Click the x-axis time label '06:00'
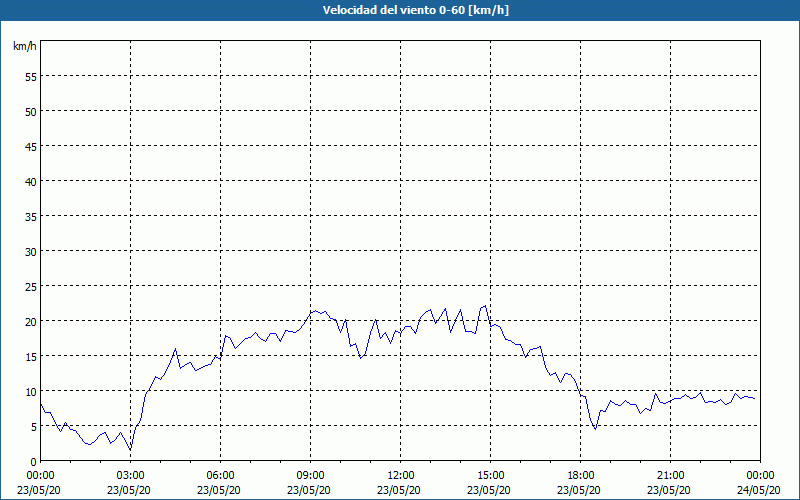The image size is (800, 500). click(x=220, y=476)
